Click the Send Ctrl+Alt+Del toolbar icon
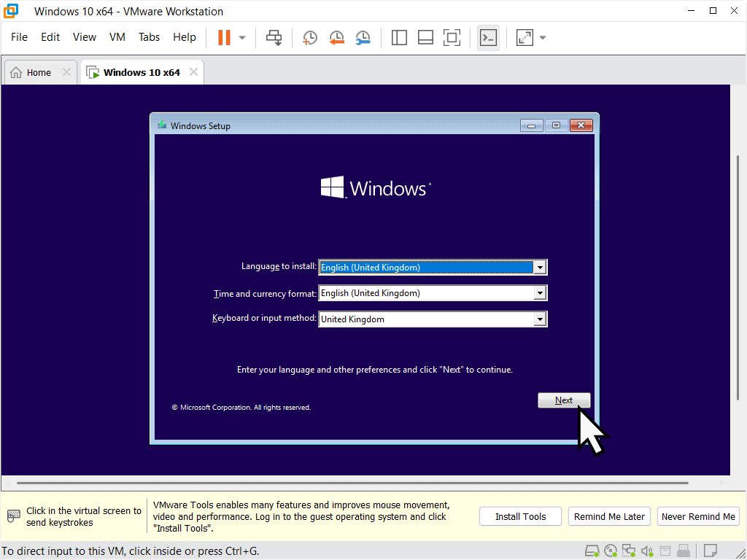The width and height of the screenshot is (747, 560). (274, 37)
